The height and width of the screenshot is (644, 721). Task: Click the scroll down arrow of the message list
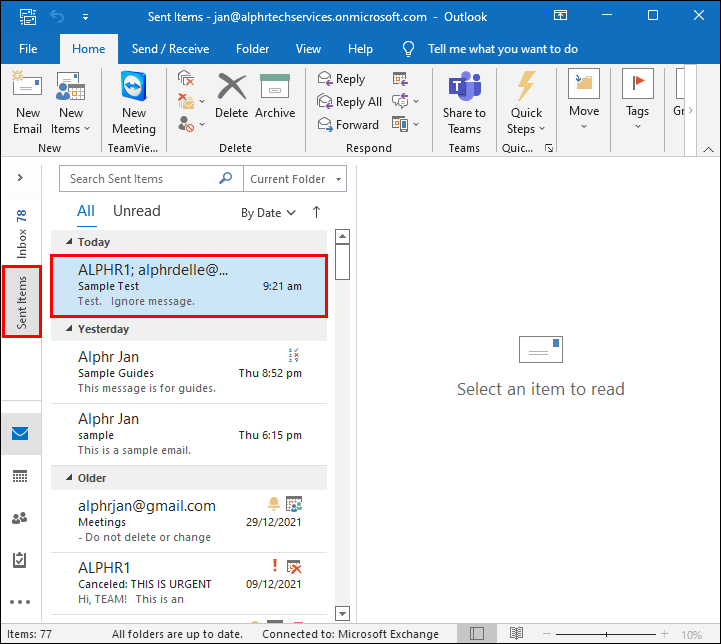point(342,613)
